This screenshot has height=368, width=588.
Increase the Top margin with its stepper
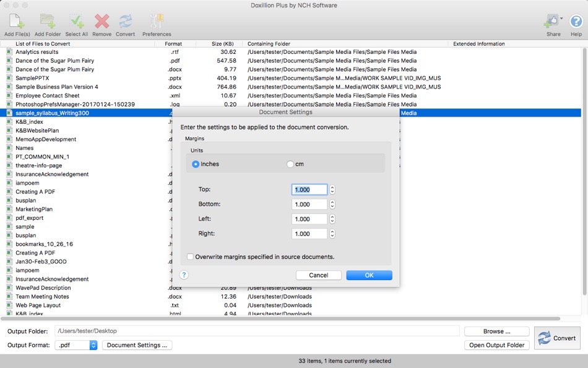pos(332,187)
